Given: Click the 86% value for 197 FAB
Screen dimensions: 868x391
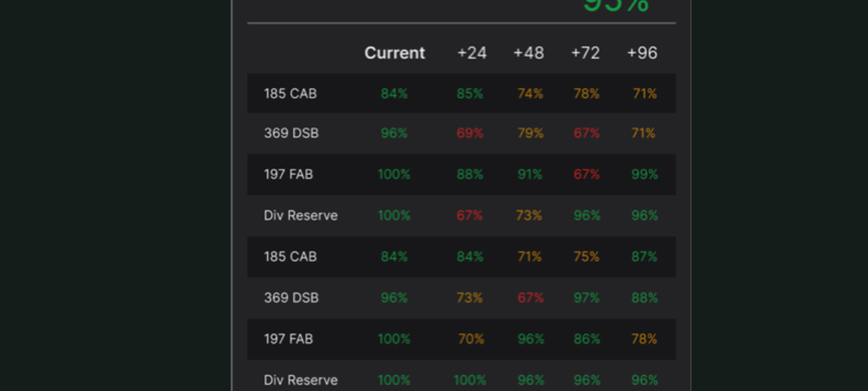Looking at the screenshot, I should [586, 339].
